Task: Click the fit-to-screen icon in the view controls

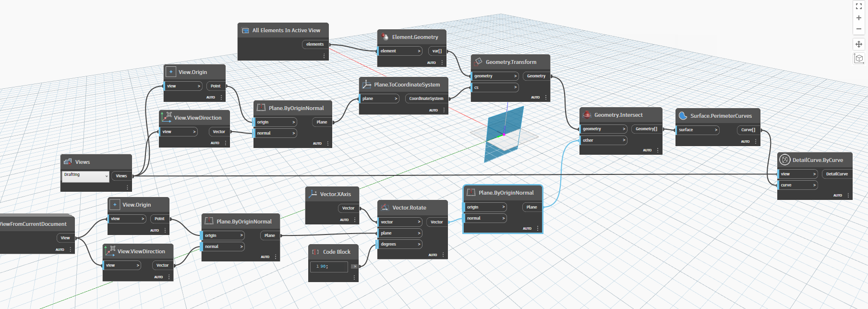Action: tap(859, 7)
